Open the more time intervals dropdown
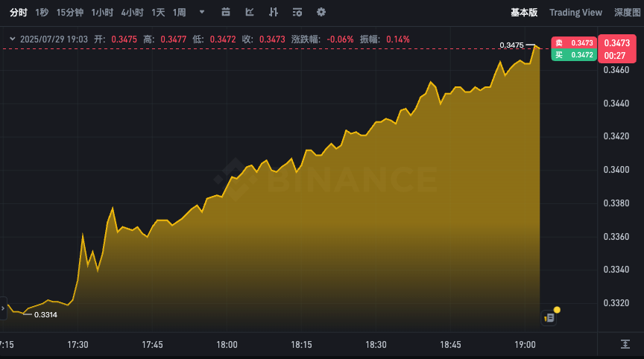Viewport: 644px width, 359px height. 201,12
